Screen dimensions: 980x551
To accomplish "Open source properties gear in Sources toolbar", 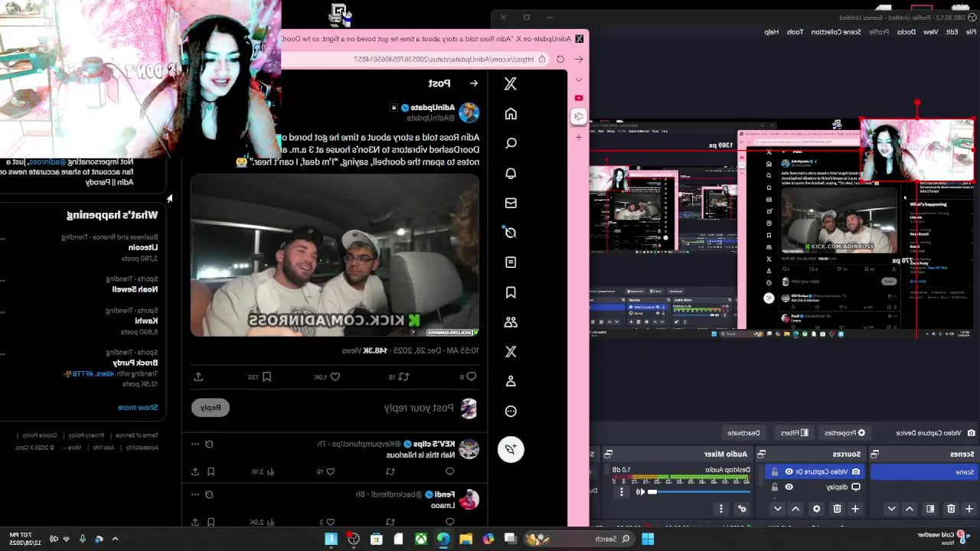I will (x=816, y=509).
